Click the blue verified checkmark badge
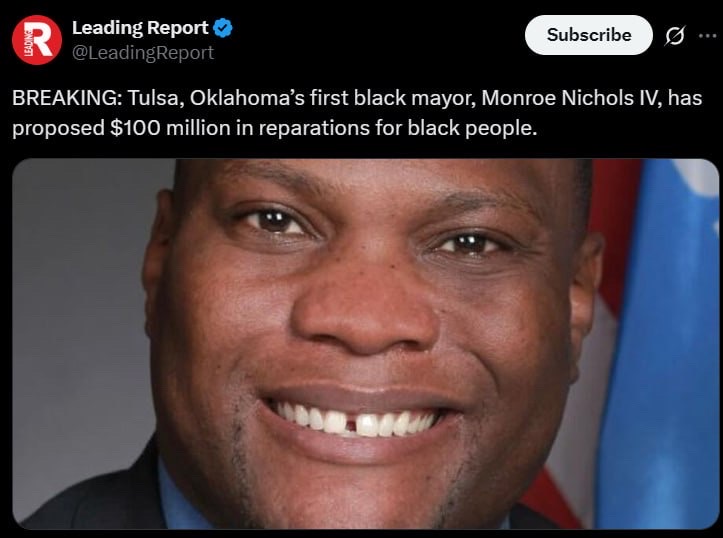Viewport: 723px width, 538px height. [x=224, y=28]
